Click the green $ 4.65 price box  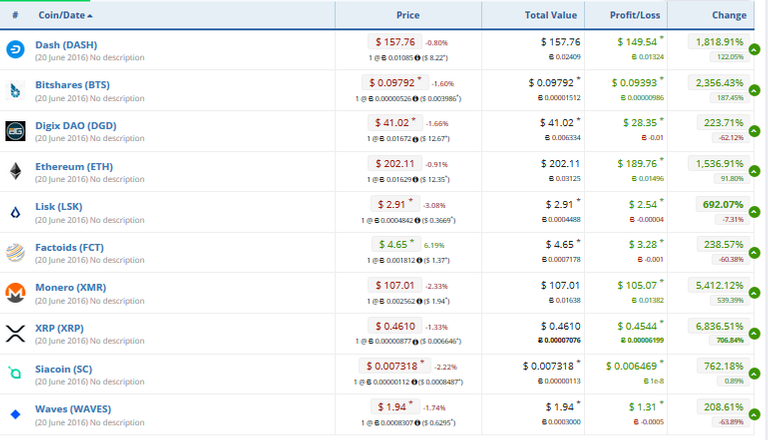point(396,244)
